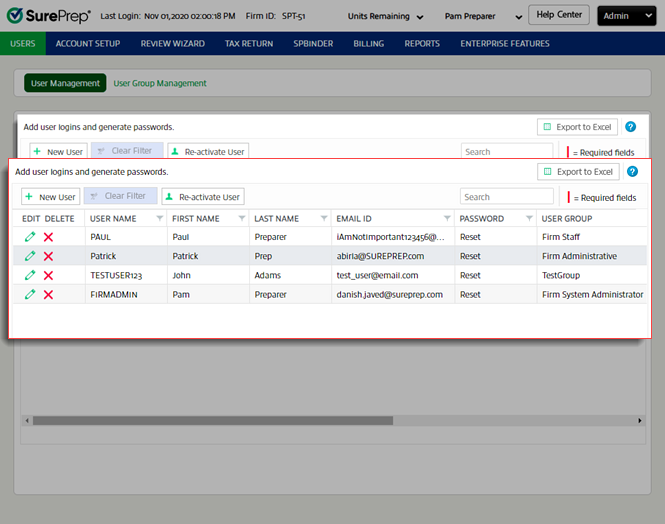665x524 pixels.
Task: Expand the Units Remaining dropdown
Action: click(384, 16)
